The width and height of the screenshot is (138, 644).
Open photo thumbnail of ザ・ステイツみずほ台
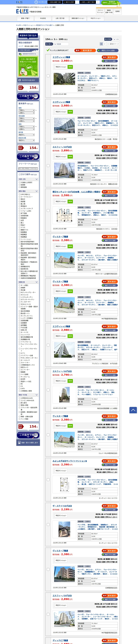tap(64, 529)
